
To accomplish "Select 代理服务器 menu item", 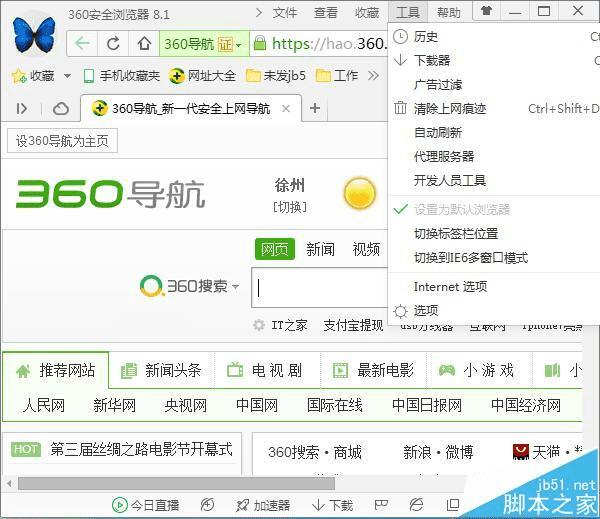I will pyautogui.click(x=494, y=156).
